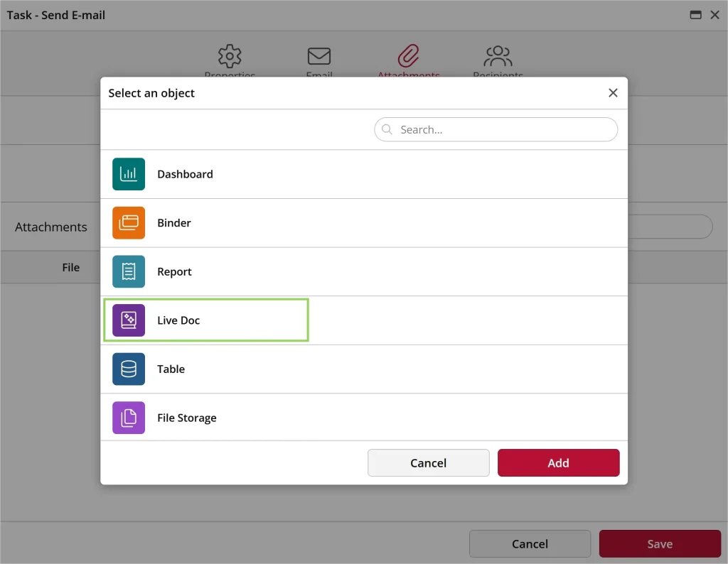Pick the purple Live Doc icon
Viewport: 728px width, 564px height.
point(129,320)
